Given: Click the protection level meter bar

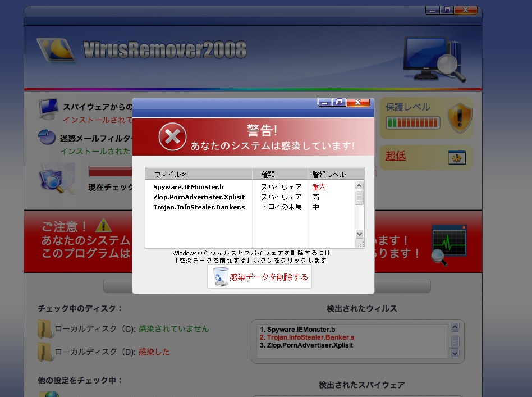Looking at the screenshot, I should point(413,122).
